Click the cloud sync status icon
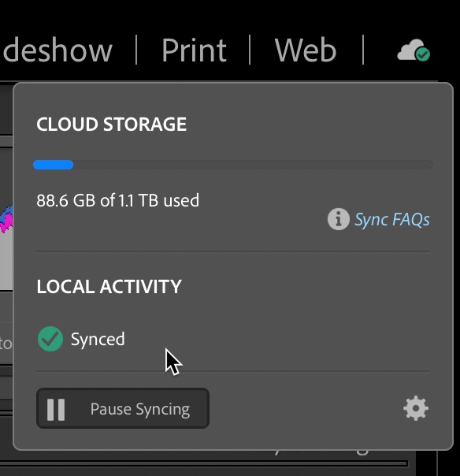The width and height of the screenshot is (460, 476). tap(414, 50)
